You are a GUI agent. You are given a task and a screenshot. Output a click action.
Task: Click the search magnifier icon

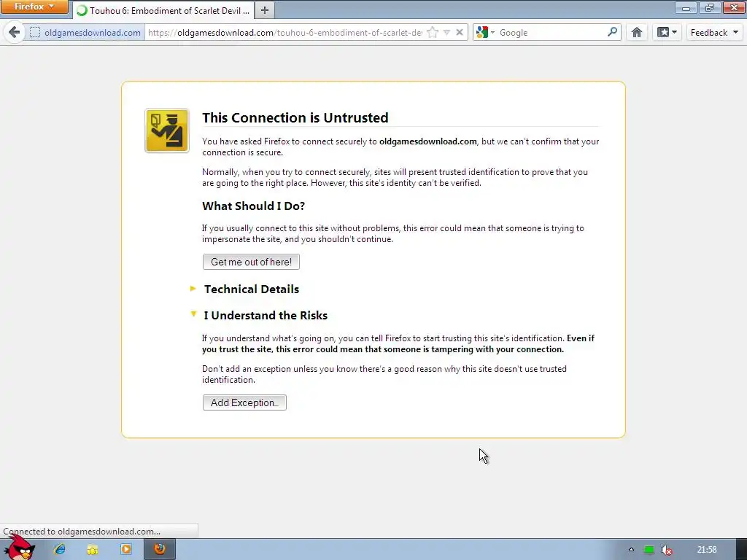click(x=613, y=32)
